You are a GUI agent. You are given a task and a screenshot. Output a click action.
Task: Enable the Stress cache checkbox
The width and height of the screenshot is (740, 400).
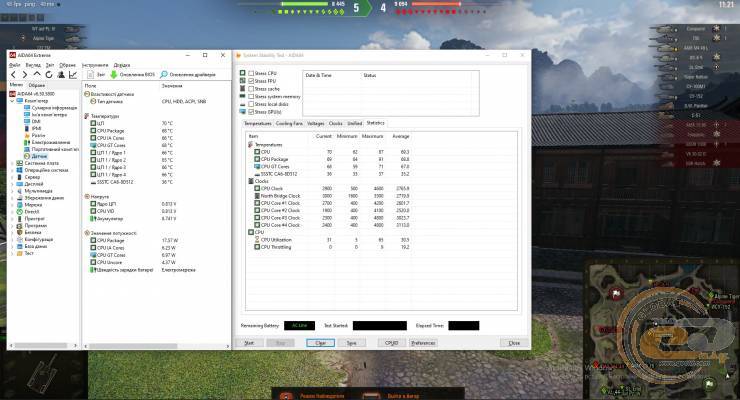pyautogui.click(x=251, y=89)
